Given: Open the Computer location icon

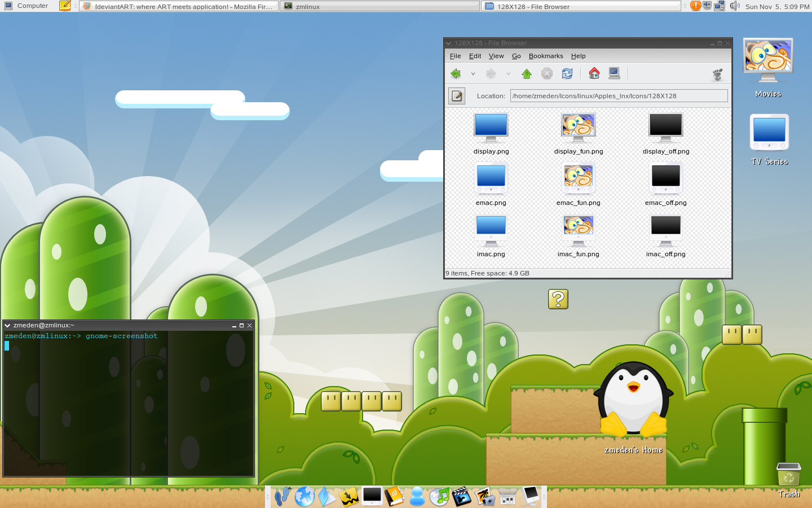Looking at the screenshot, I should (615, 73).
